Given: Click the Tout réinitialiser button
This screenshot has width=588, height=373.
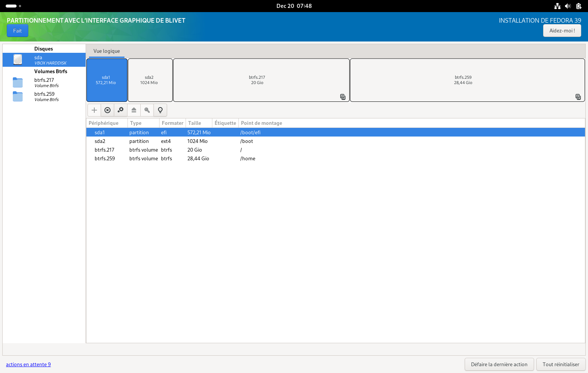Looking at the screenshot, I should tap(560, 364).
